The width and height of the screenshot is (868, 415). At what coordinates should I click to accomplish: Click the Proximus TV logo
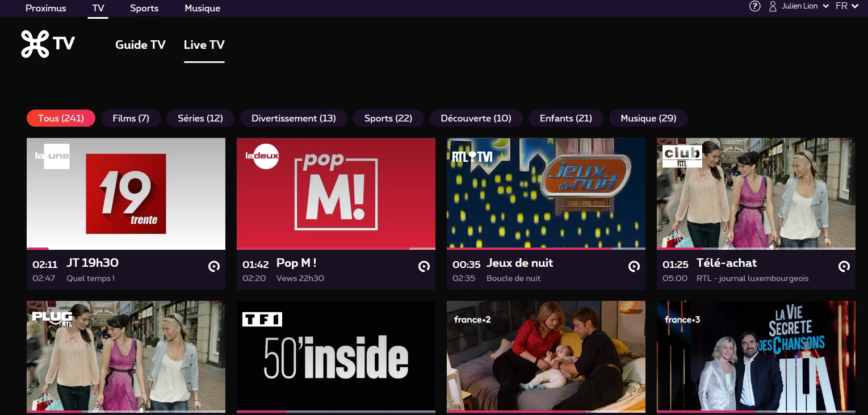click(x=48, y=44)
